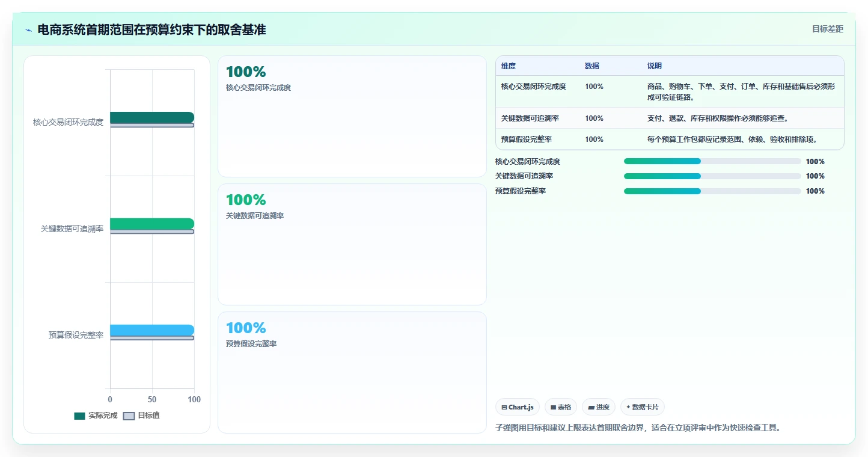
Task: Click the blue 预算假设完整率 chart bar
Action: coord(152,330)
